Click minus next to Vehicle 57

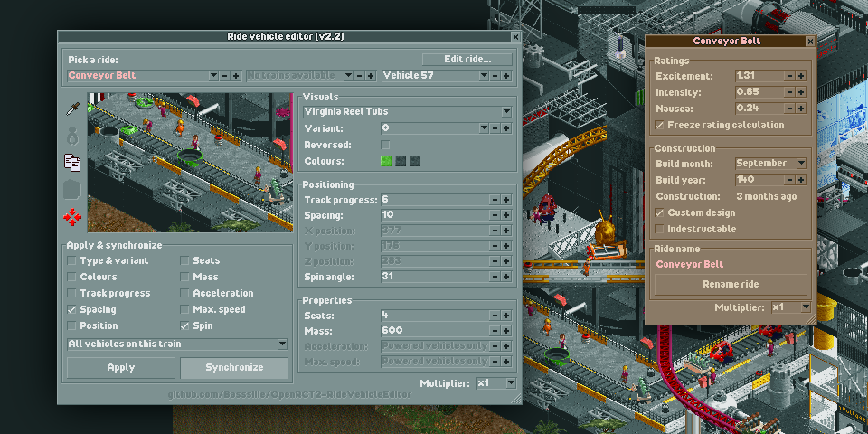tap(495, 76)
